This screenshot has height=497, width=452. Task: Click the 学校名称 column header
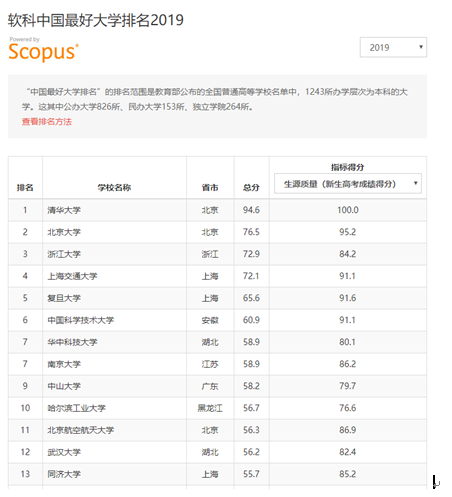pos(114,188)
